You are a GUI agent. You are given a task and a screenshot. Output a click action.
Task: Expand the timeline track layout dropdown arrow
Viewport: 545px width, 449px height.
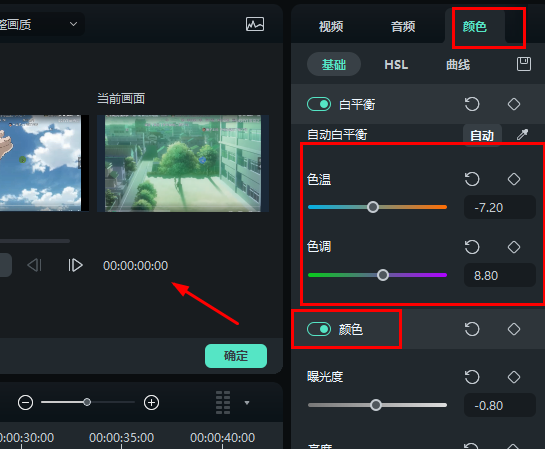(x=247, y=403)
